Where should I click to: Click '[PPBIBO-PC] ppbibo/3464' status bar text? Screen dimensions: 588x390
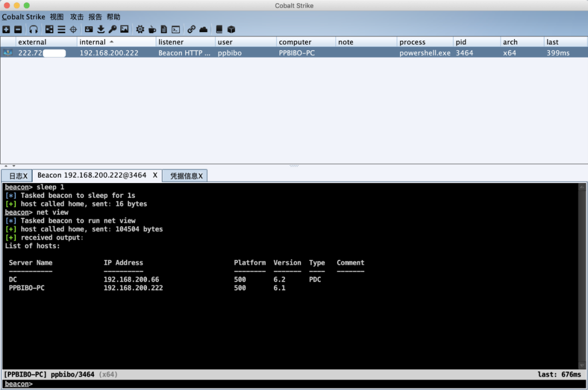[49, 374]
